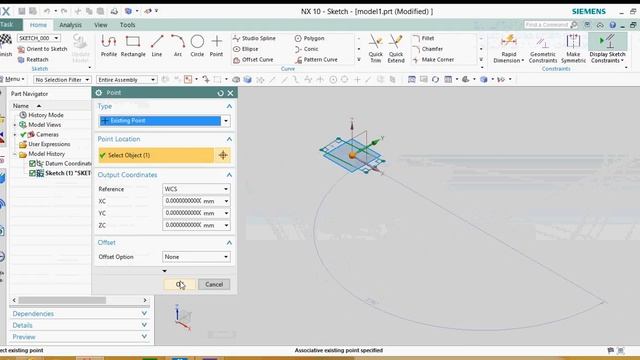
Task: Reset the Point dialog
Action: [220, 93]
